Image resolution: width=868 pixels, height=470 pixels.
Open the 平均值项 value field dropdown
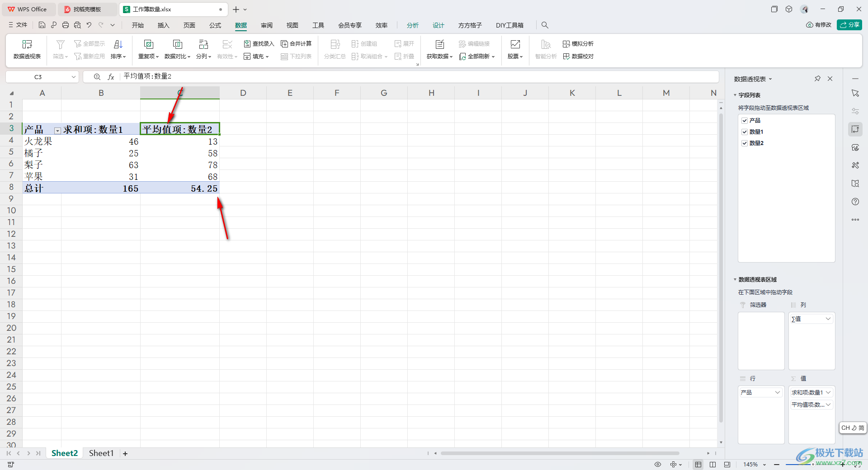tap(828, 404)
